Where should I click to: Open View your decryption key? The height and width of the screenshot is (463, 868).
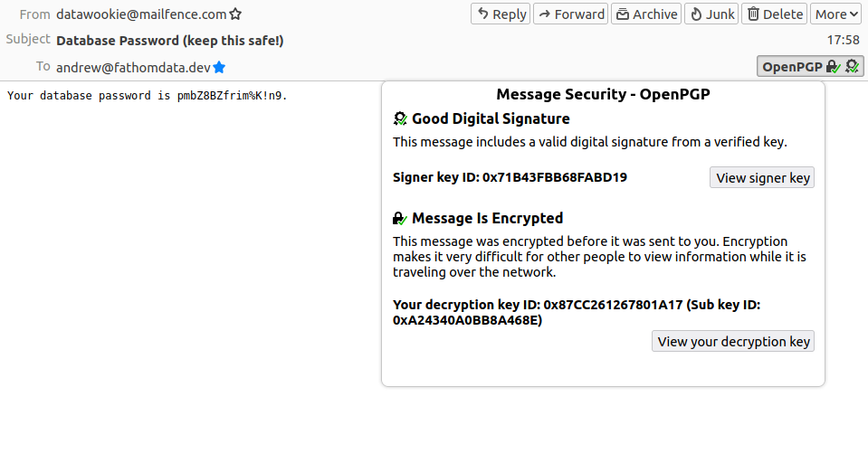point(733,341)
